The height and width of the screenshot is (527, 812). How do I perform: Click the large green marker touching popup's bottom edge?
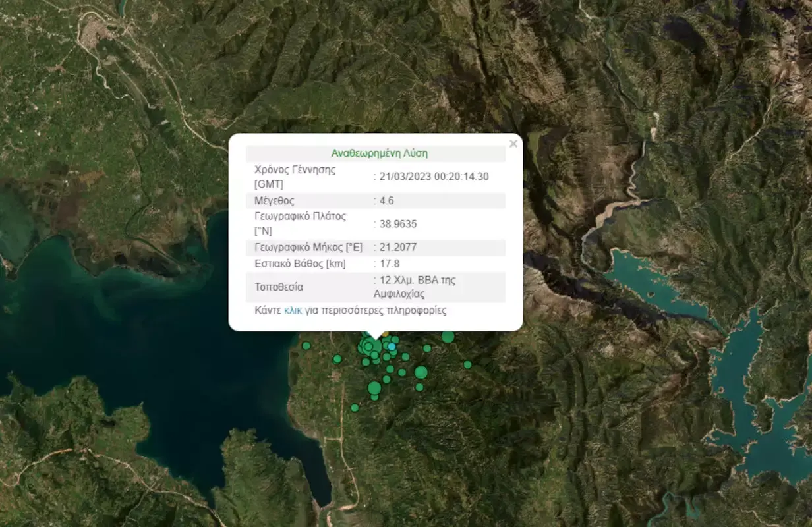pyautogui.click(x=448, y=337)
